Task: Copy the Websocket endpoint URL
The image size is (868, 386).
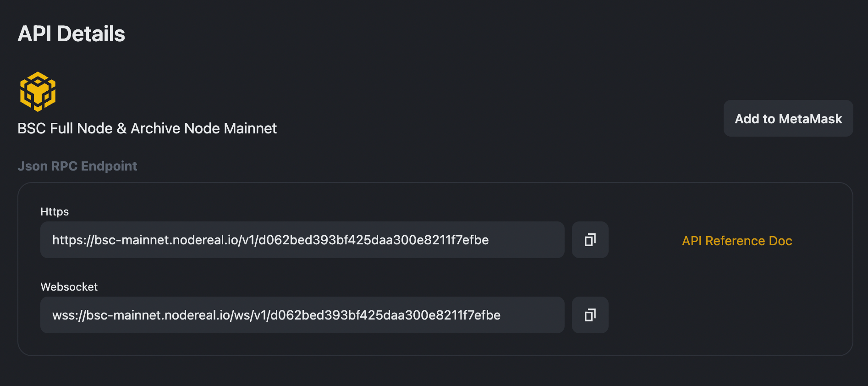Action: click(590, 315)
